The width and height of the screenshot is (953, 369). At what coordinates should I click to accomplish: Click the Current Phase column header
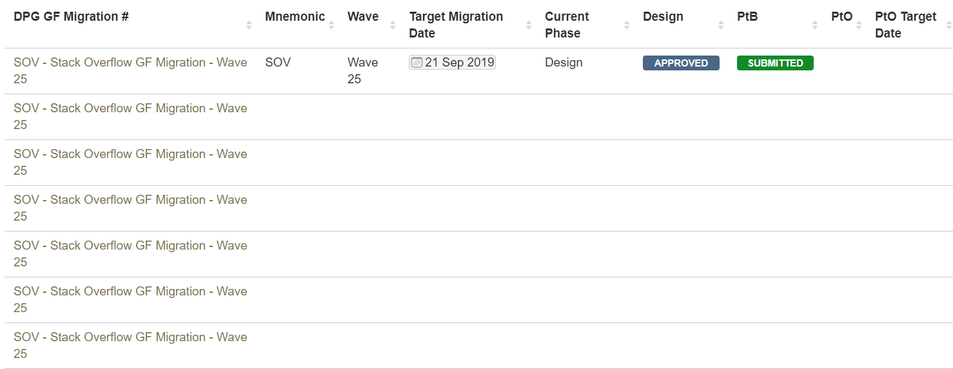pos(566,25)
